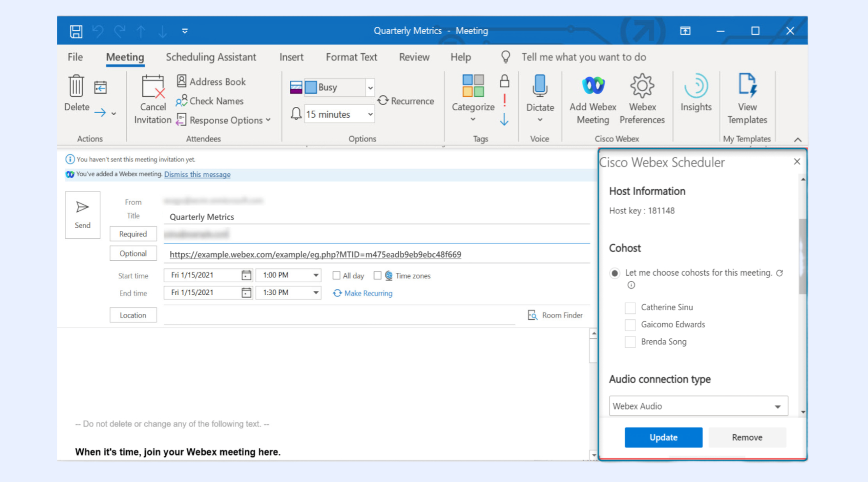
Task: Click Dismiss this message link
Action: tap(197, 174)
